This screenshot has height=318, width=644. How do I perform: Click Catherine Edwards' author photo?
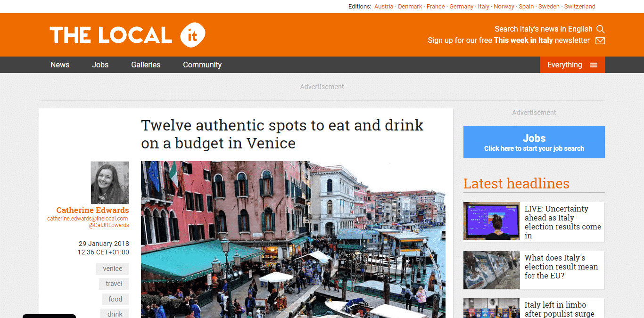(x=110, y=183)
